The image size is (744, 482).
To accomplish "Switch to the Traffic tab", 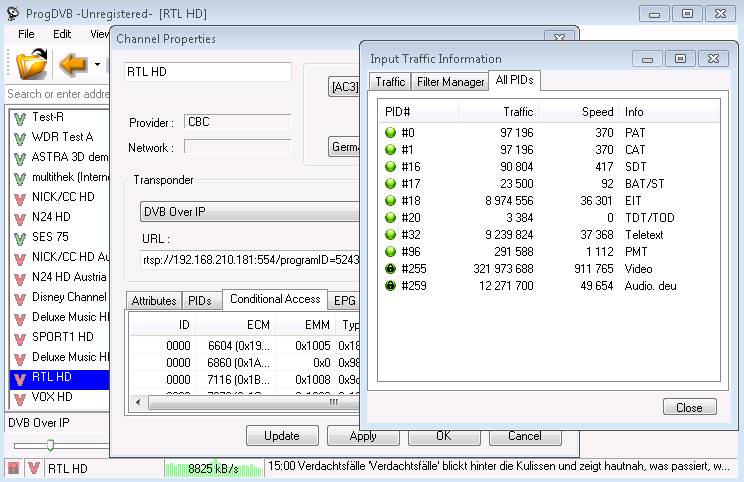I will click(x=390, y=82).
